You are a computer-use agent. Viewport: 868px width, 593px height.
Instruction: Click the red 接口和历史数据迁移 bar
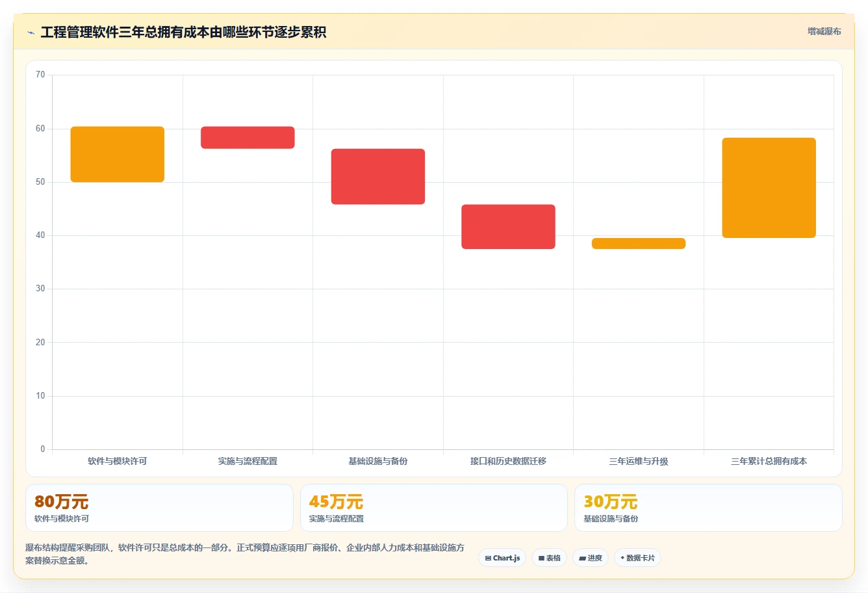508,227
